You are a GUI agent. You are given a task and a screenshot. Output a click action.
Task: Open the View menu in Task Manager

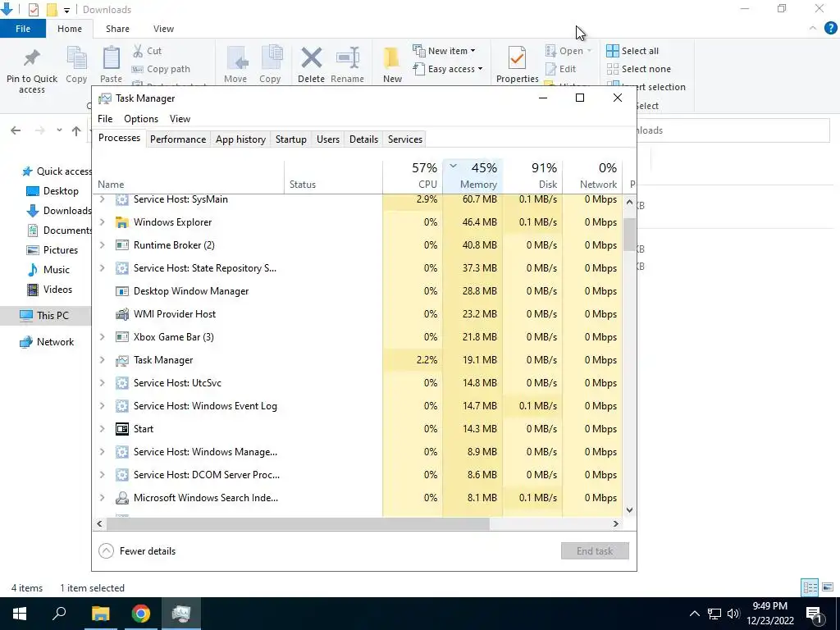coord(180,119)
